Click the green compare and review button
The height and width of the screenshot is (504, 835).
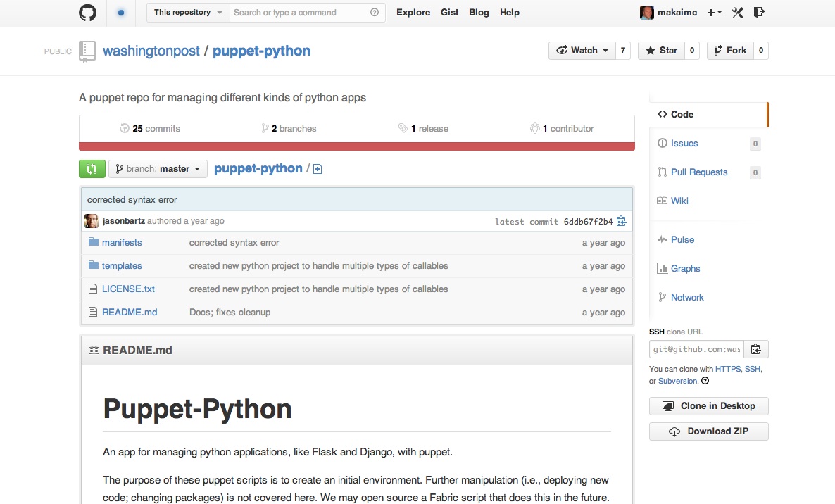click(x=92, y=169)
